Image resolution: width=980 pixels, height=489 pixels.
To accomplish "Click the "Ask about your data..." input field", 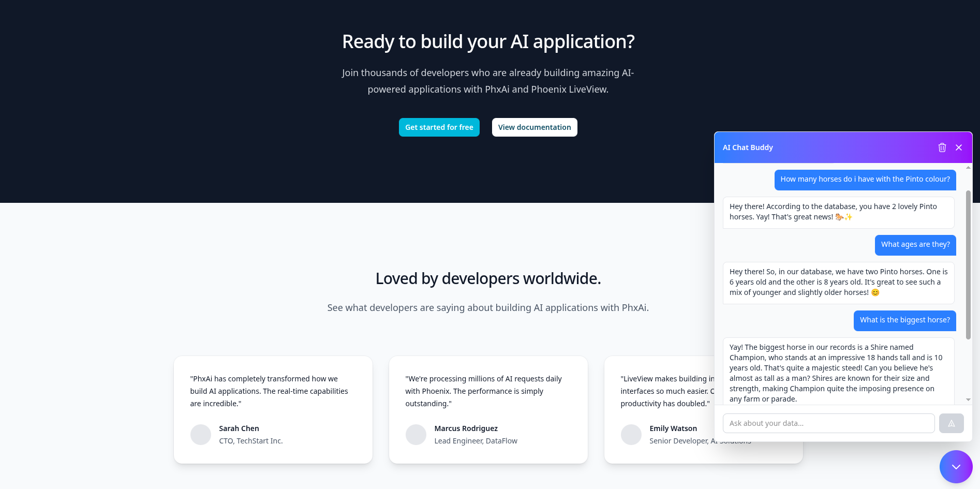I will click(829, 423).
